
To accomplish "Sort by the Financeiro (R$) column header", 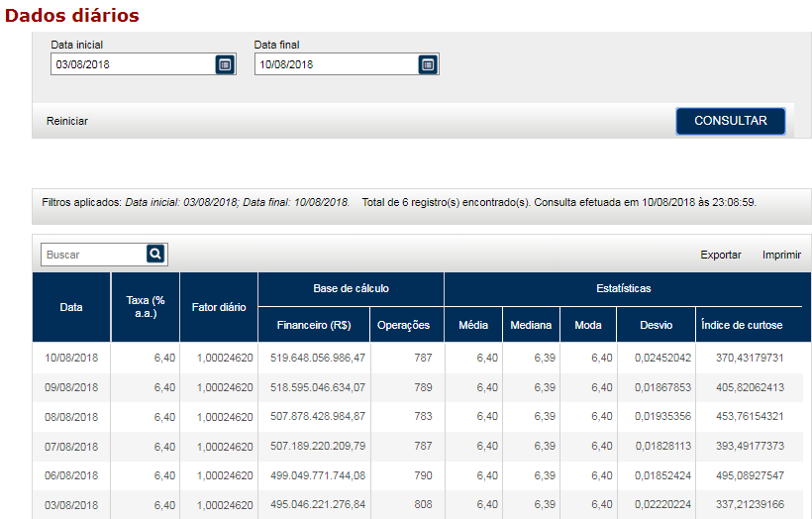I will [x=313, y=325].
